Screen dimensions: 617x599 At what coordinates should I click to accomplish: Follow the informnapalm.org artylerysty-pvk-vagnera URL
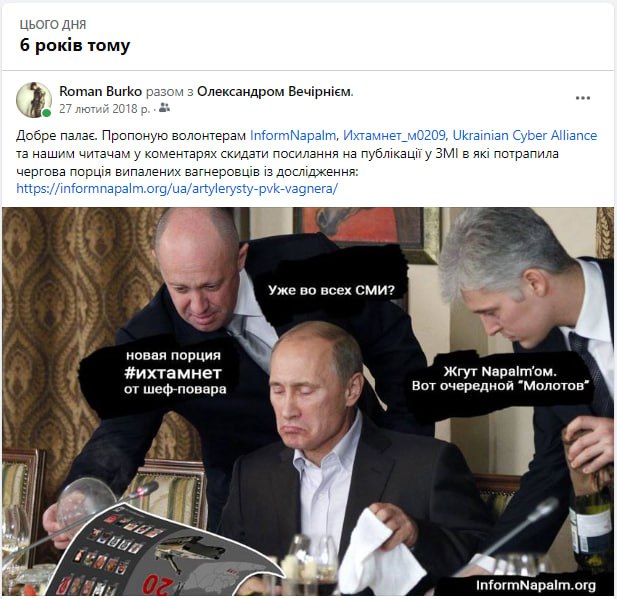(x=177, y=188)
